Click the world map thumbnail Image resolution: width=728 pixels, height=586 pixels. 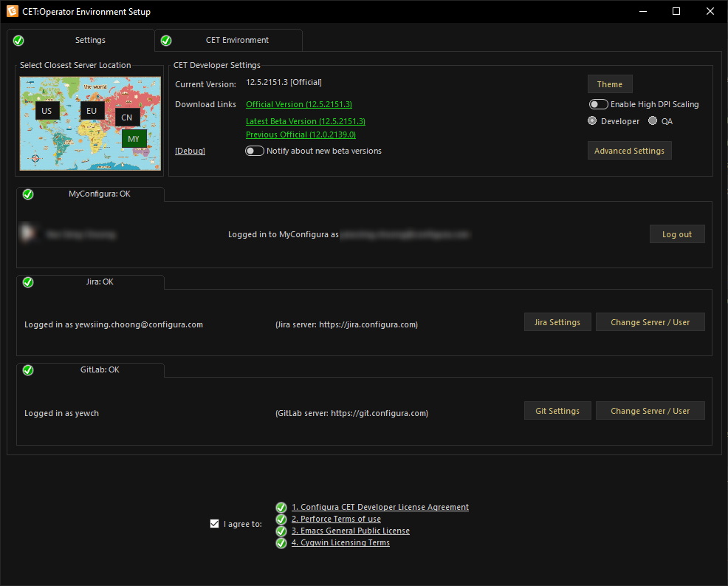pyautogui.click(x=90, y=123)
